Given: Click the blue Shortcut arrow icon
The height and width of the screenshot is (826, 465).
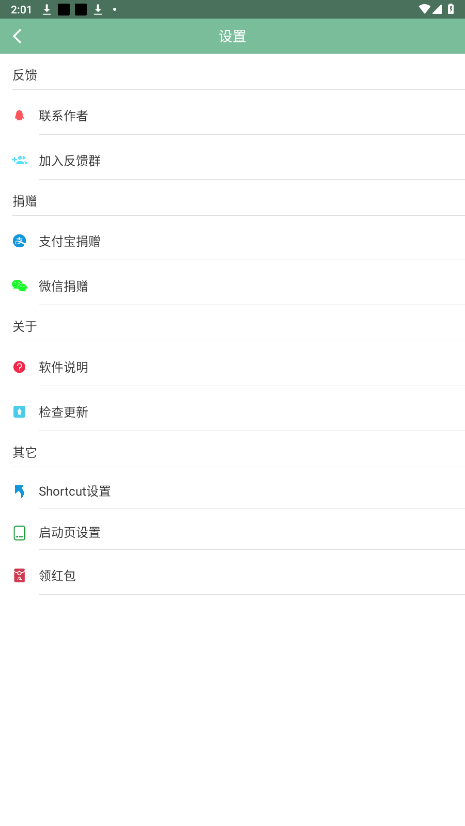Looking at the screenshot, I should (19, 491).
